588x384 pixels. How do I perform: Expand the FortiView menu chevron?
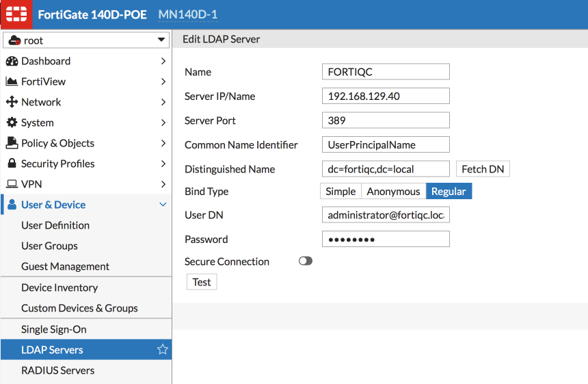[x=163, y=81]
